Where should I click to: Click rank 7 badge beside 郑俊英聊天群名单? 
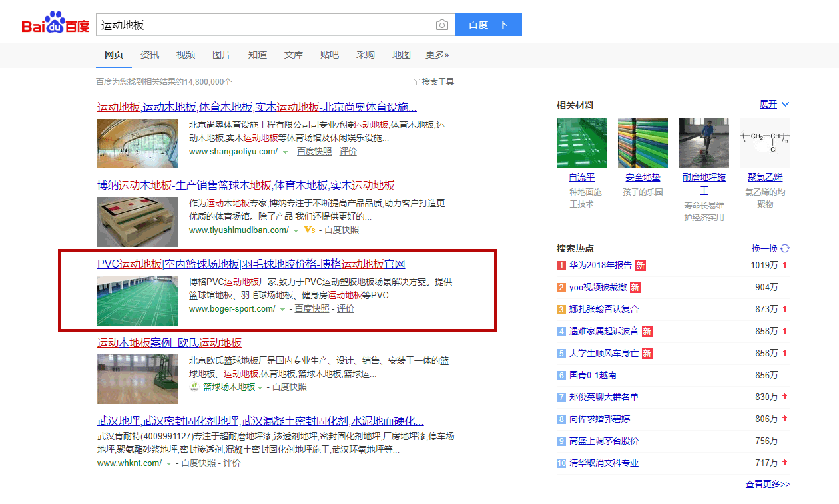coord(561,397)
